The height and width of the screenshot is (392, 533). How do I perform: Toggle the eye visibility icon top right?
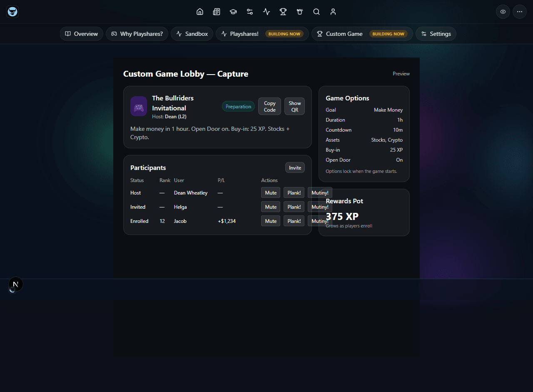pyautogui.click(x=503, y=12)
